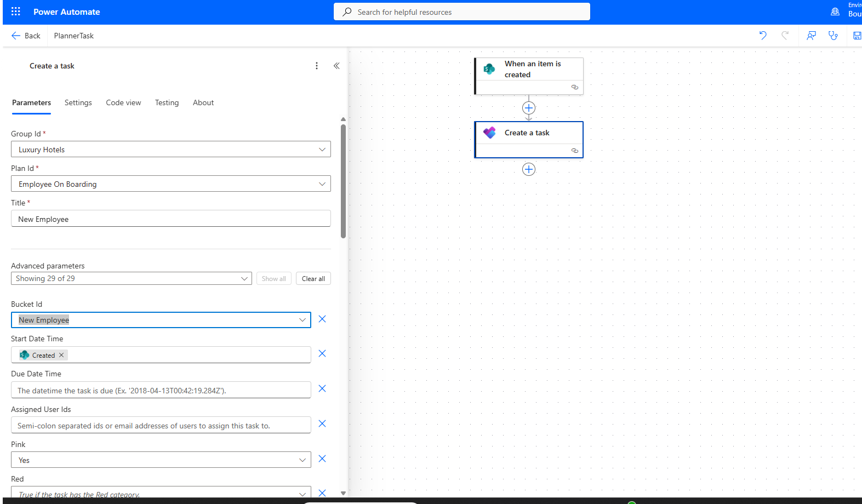Expand the Plan Id dropdown
This screenshot has width=862, height=504.
[322, 184]
